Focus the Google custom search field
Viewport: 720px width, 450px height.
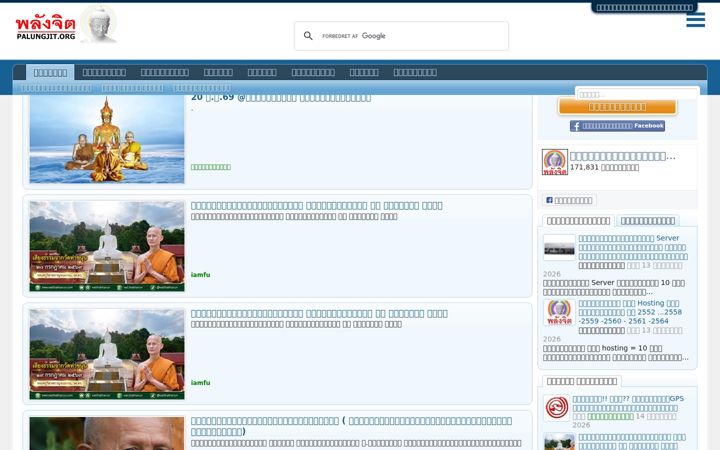pos(401,36)
